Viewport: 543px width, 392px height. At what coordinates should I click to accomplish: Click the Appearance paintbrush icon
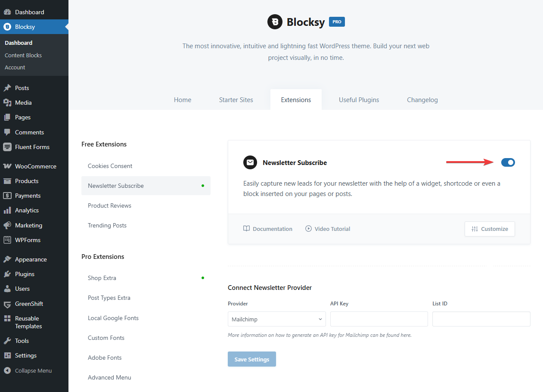point(7,259)
